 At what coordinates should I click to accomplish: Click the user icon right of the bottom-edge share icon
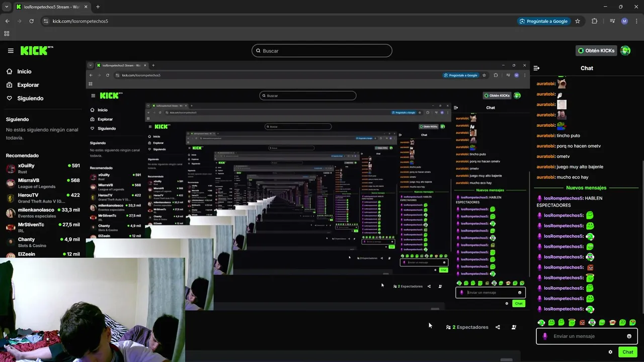click(514, 327)
